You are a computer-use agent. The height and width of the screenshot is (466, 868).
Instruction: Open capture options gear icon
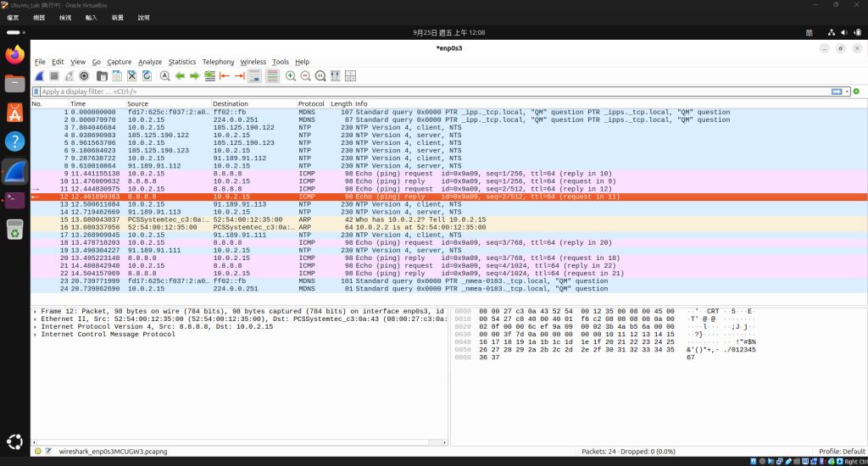tap(84, 76)
